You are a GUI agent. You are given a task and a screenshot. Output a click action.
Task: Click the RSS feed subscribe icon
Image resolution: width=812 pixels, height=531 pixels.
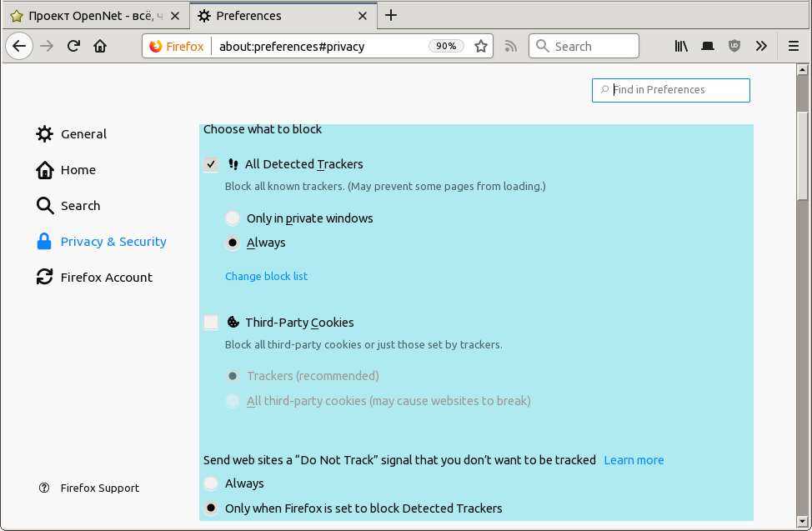[511, 47]
